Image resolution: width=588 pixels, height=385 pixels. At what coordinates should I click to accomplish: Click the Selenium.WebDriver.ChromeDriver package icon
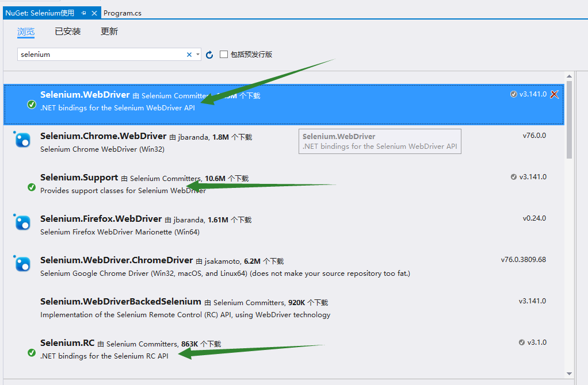coord(22,264)
